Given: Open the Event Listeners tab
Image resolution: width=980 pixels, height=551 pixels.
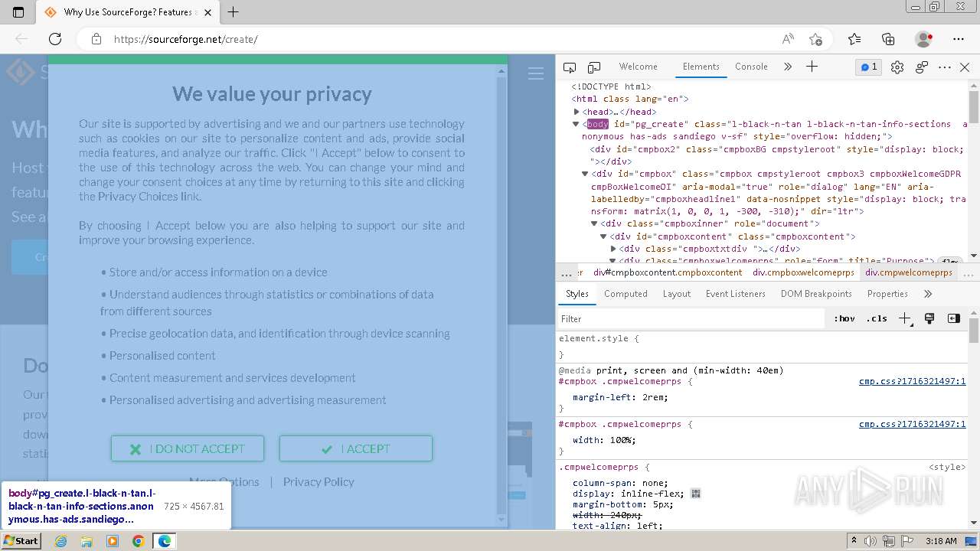Looking at the screenshot, I should (x=736, y=294).
